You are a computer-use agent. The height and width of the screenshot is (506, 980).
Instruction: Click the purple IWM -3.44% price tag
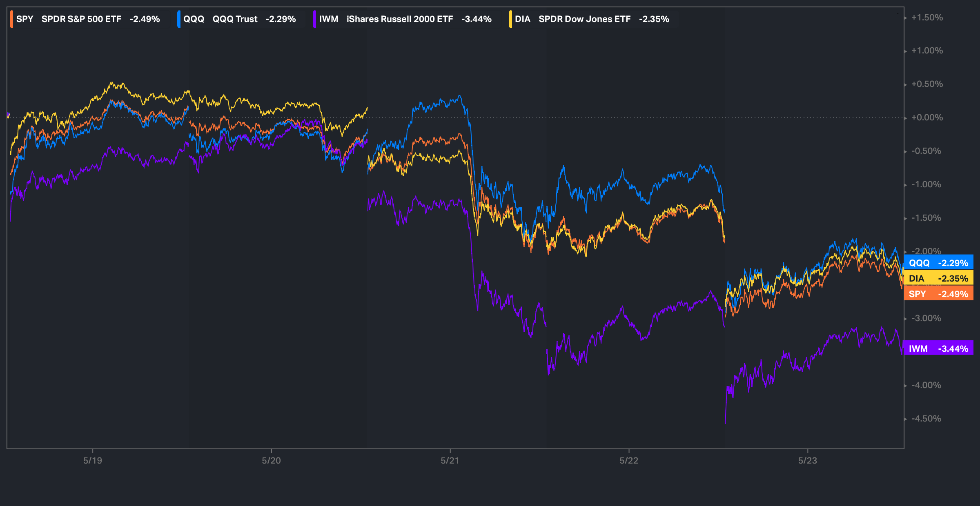pos(938,348)
